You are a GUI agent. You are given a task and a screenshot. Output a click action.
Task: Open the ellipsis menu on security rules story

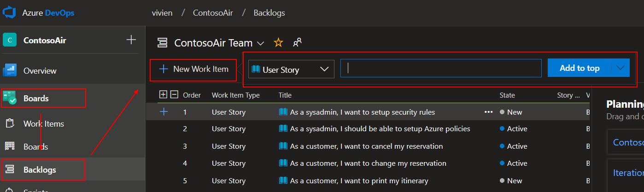(x=489, y=112)
